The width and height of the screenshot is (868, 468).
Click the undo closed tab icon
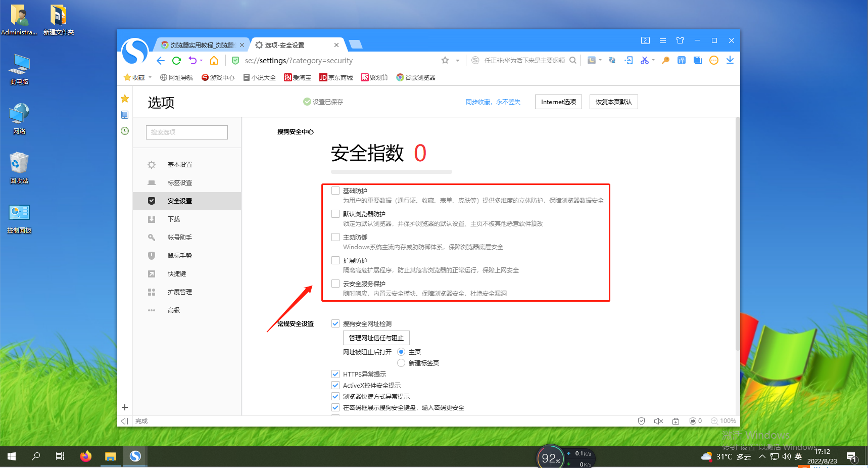pyautogui.click(x=192, y=61)
